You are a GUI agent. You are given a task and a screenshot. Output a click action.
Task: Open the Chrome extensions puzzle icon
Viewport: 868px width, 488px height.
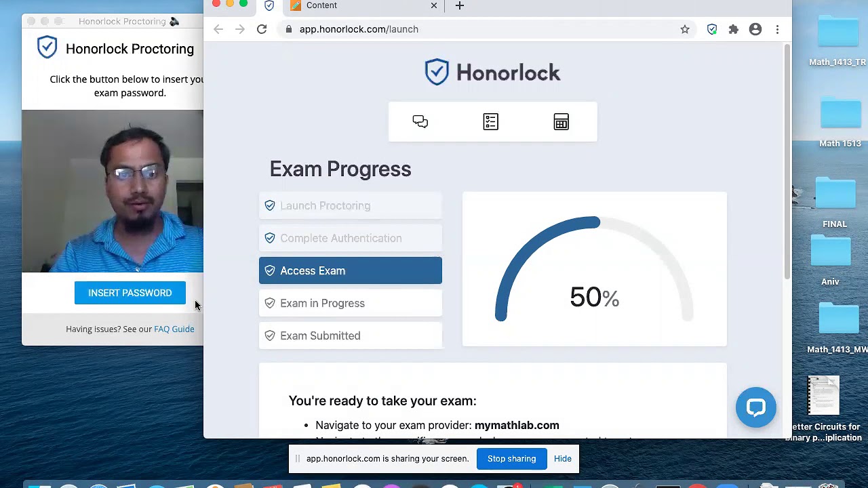point(734,29)
